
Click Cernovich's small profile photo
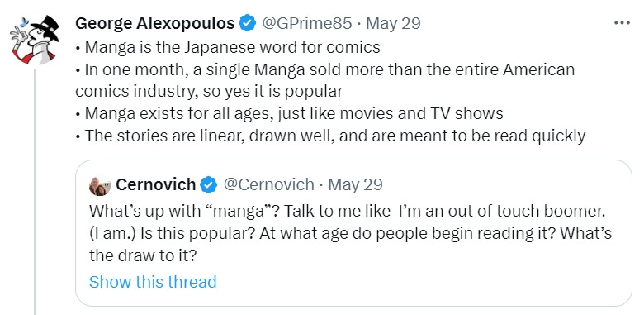pos(100,186)
